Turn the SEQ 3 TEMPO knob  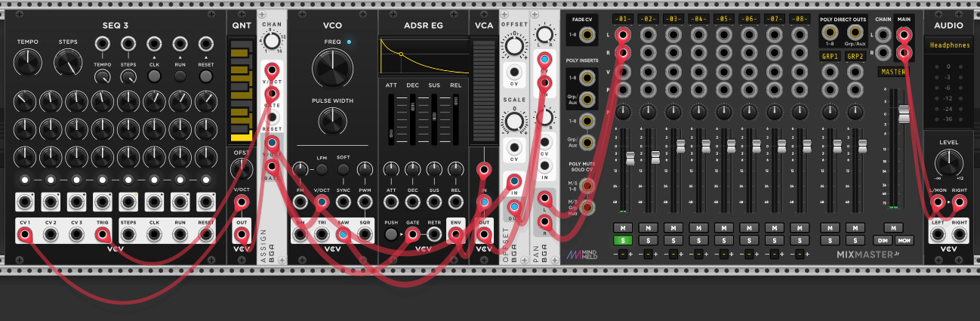click(x=28, y=62)
